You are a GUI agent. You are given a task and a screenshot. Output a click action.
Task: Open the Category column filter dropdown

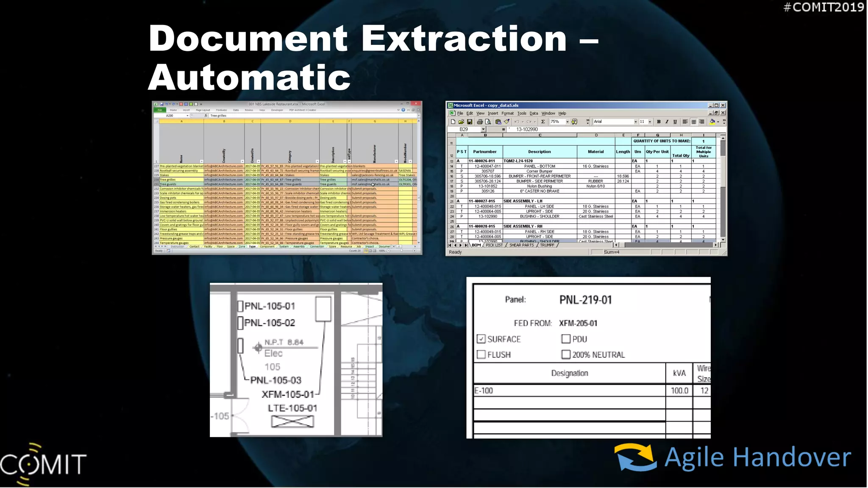tap(317, 161)
